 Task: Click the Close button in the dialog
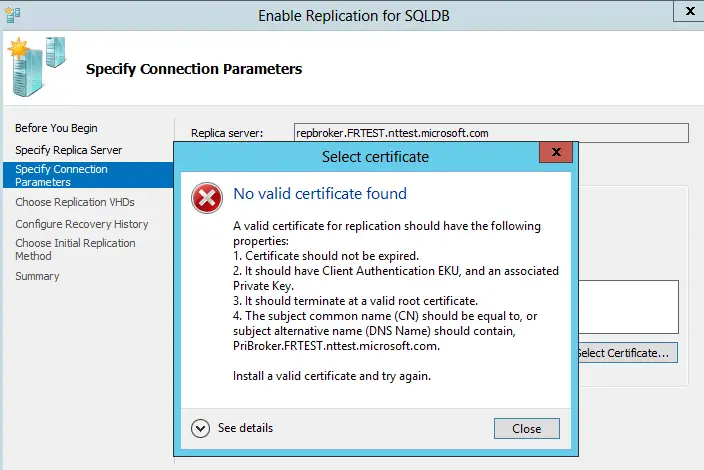point(527,429)
